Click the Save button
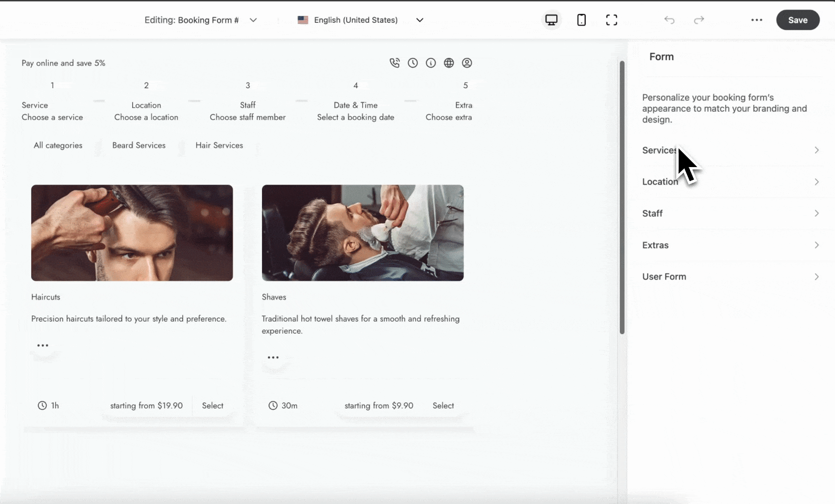 tap(798, 20)
